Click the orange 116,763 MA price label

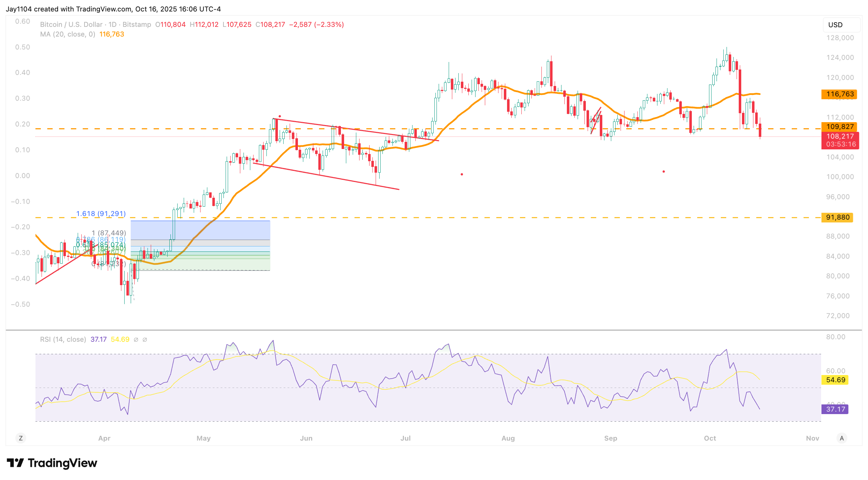click(839, 94)
